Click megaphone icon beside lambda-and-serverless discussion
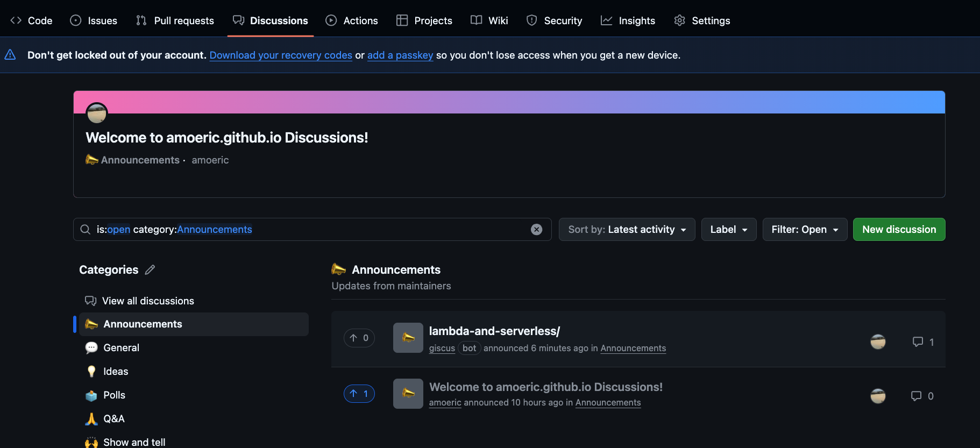980x448 pixels. pos(408,338)
